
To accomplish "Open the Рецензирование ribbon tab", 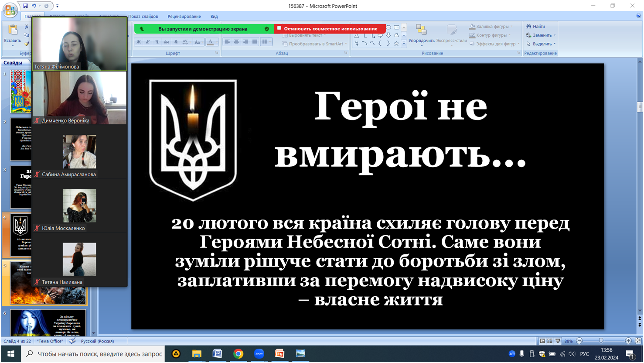I will click(x=184, y=17).
